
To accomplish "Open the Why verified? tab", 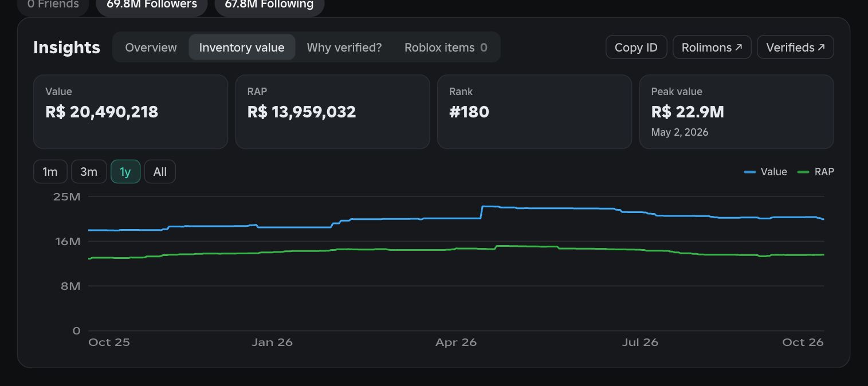I will click(344, 48).
